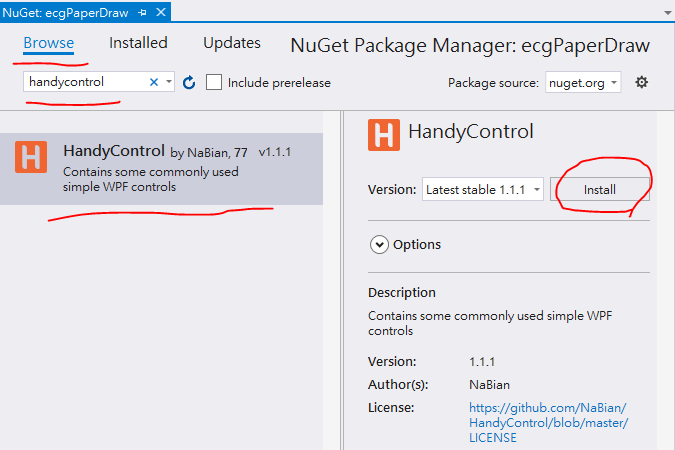This screenshot has width=675, height=450.
Task: Click the HandyControl title in details pane
Action: (471, 131)
